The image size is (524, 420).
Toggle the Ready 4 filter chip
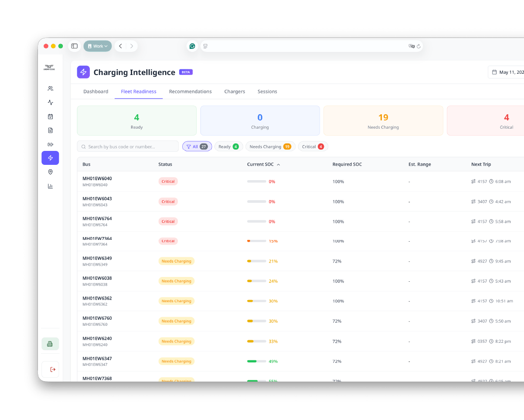click(x=228, y=147)
